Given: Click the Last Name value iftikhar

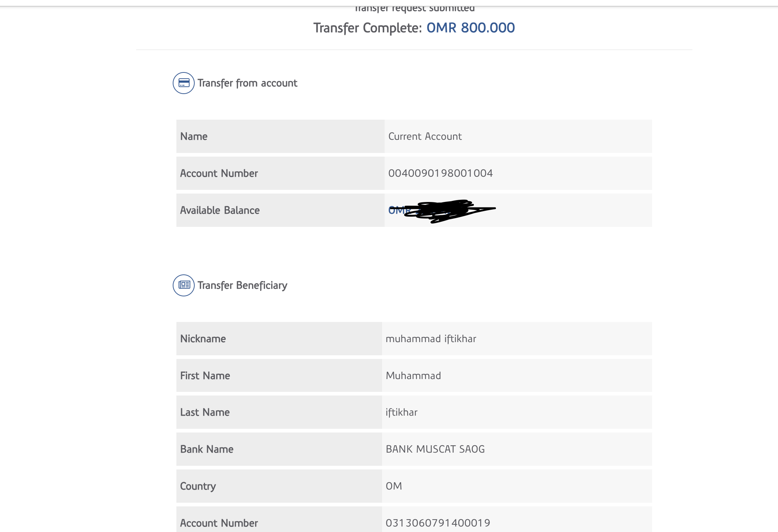Looking at the screenshot, I should (401, 412).
